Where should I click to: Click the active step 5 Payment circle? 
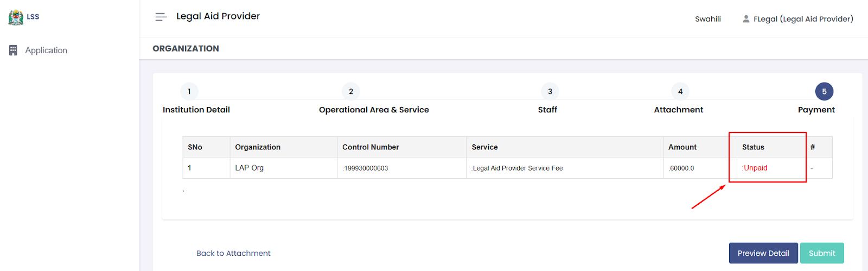824,91
